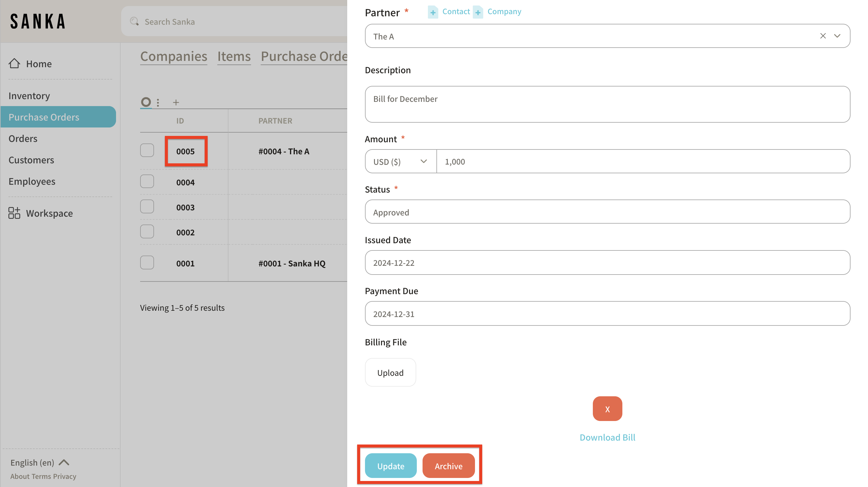The image size is (868, 487).
Task: Open the three-dot view options icon
Action: (x=158, y=102)
